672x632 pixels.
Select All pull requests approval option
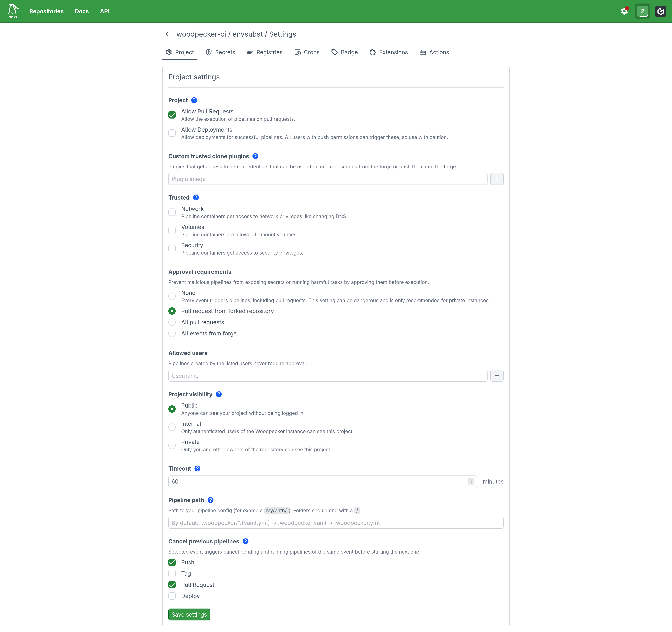pyautogui.click(x=172, y=322)
